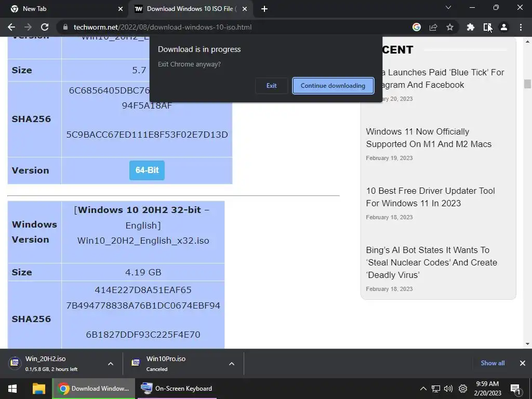Click the share page icon
Image resolution: width=532 pixels, height=399 pixels.
[x=433, y=27]
